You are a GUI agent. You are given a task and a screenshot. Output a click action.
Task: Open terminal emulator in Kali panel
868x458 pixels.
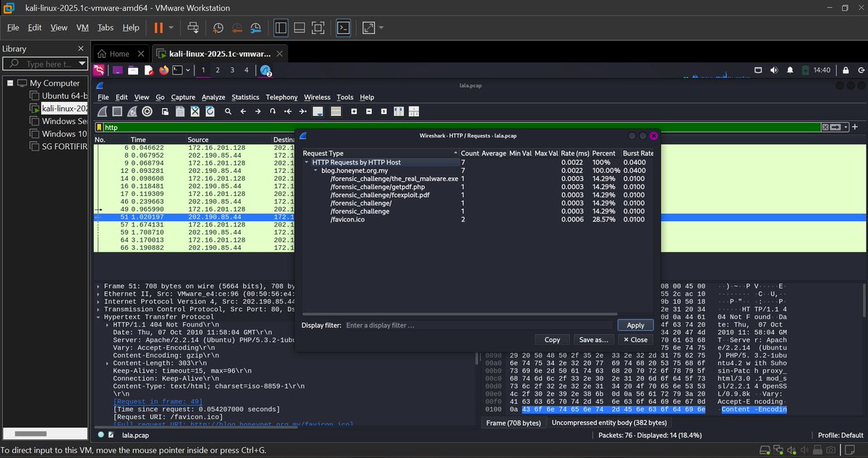177,70
